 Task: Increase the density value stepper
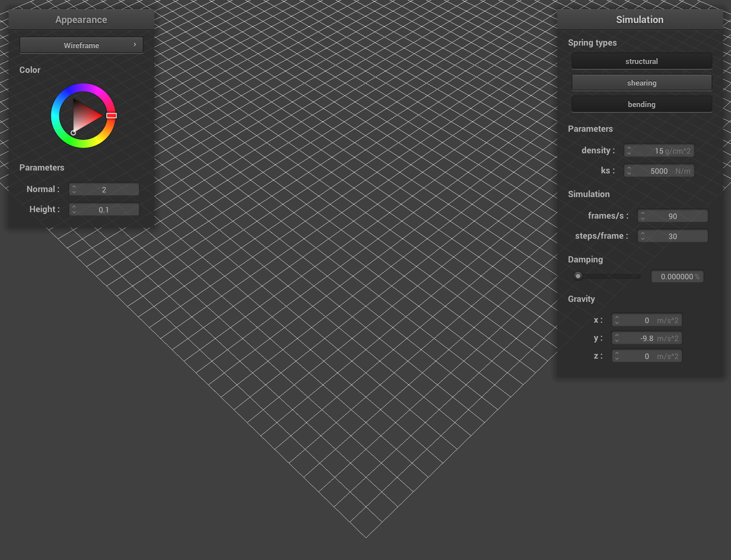click(629, 148)
